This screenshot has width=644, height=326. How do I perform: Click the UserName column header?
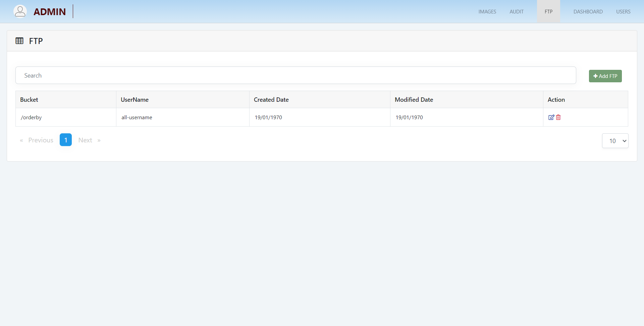[135, 100]
